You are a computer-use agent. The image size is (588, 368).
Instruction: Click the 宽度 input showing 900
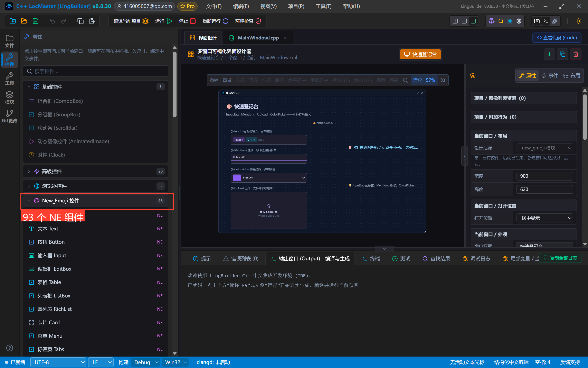544,176
